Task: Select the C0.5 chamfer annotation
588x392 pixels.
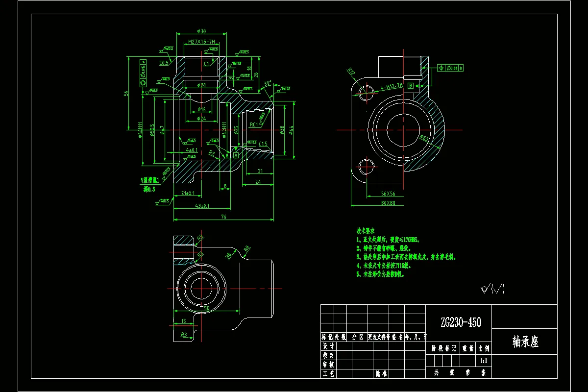Action: (164, 63)
